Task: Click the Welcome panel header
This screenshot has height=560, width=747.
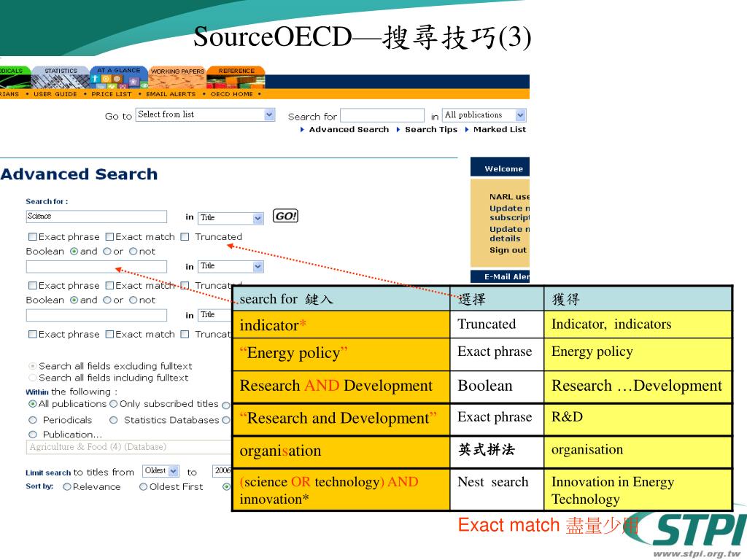Action: [x=500, y=167]
